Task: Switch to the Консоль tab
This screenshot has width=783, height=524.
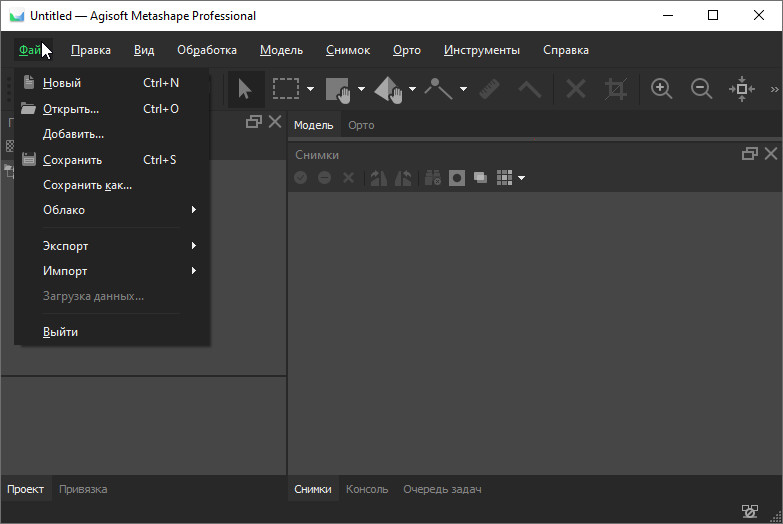Action: tap(367, 489)
